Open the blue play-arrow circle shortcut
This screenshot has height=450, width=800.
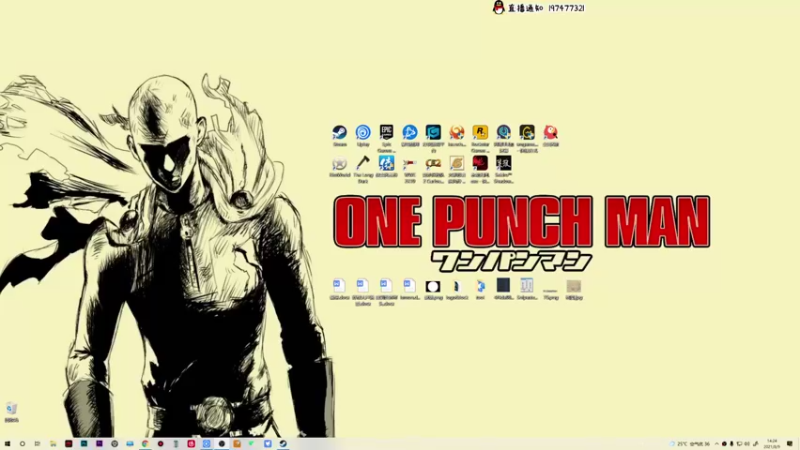(x=410, y=136)
